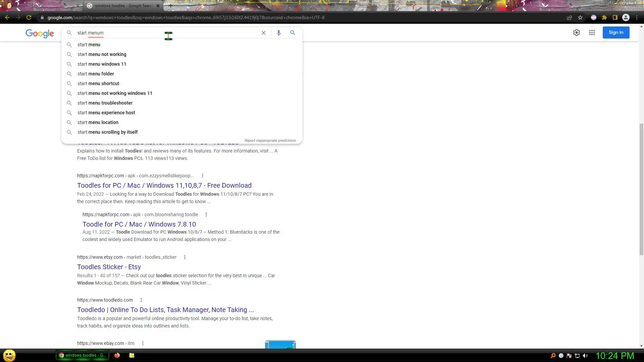The height and width of the screenshot is (362, 644).
Task: Clear the search box with X icon
Action: point(264,33)
